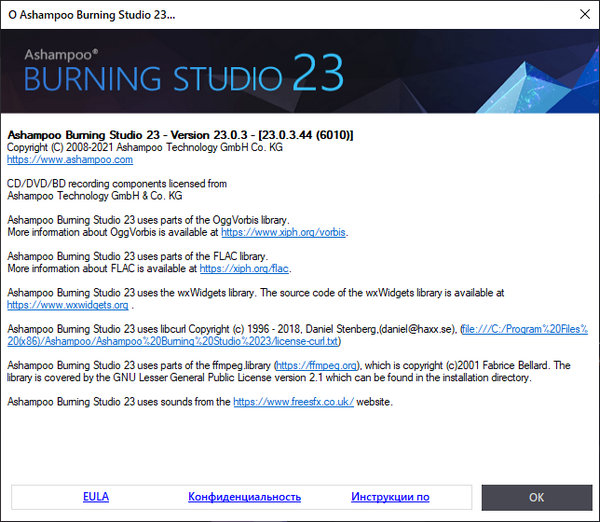Screen dimensions: 600x522
Task: Click the Инструкции по link
Action: coord(390,497)
